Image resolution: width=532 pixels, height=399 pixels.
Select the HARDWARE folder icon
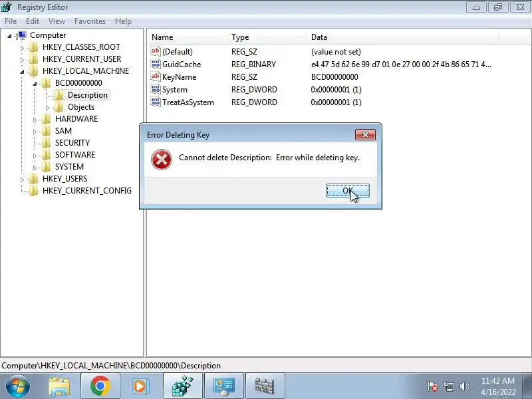[46, 119]
